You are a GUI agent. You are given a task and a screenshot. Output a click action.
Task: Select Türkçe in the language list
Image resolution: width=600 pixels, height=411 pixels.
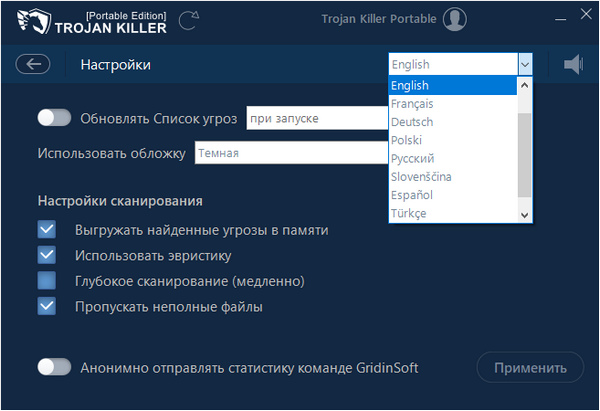pyautogui.click(x=453, y=213)
